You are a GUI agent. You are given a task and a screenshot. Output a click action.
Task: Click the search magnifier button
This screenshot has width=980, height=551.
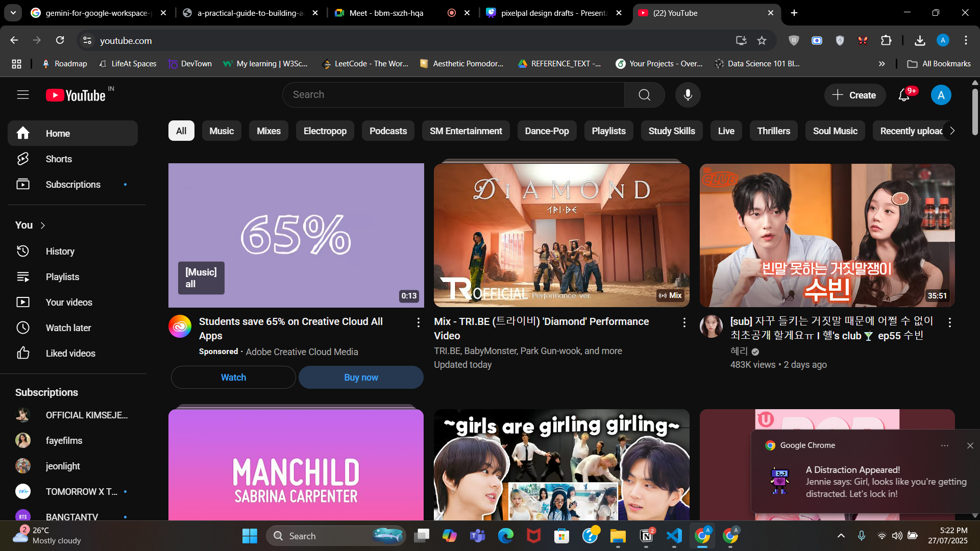(x=644, y=95)
